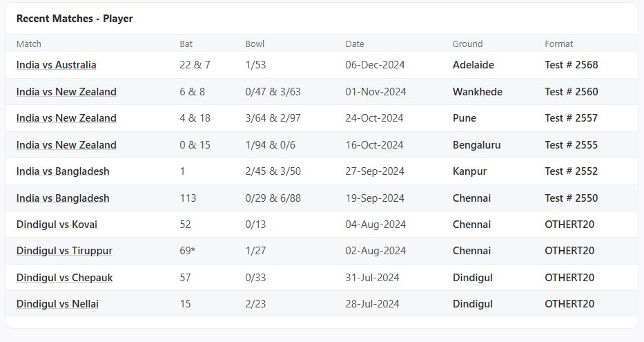Open India vs New Zealand Pune match
The height and width of the screenshot is (342, 644).
tap(66, 118)
